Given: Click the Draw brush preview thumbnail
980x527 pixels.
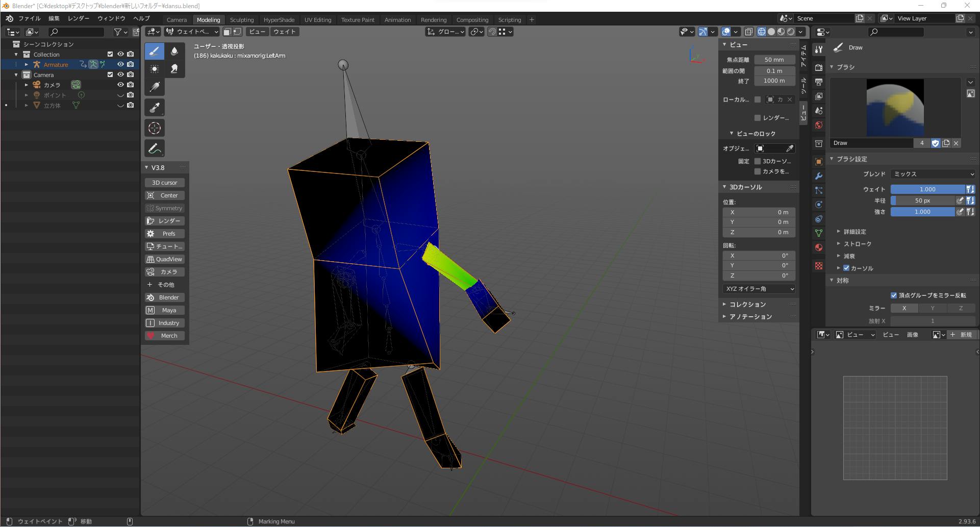Looking at the screenshot, I should (895, 108).
